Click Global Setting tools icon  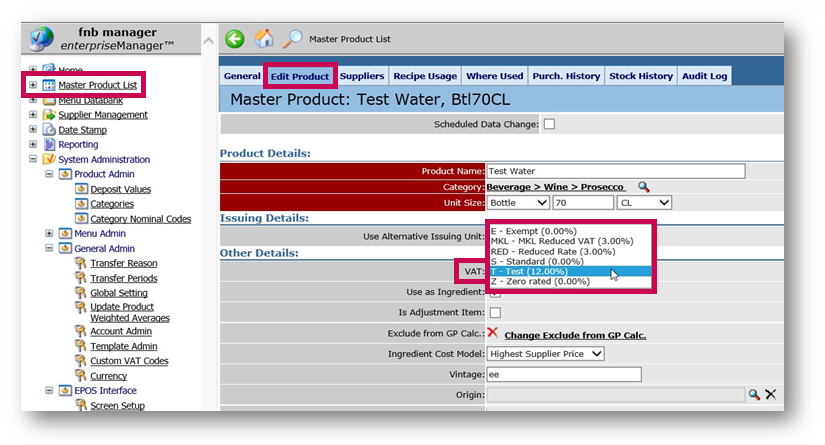click(81, 292)
